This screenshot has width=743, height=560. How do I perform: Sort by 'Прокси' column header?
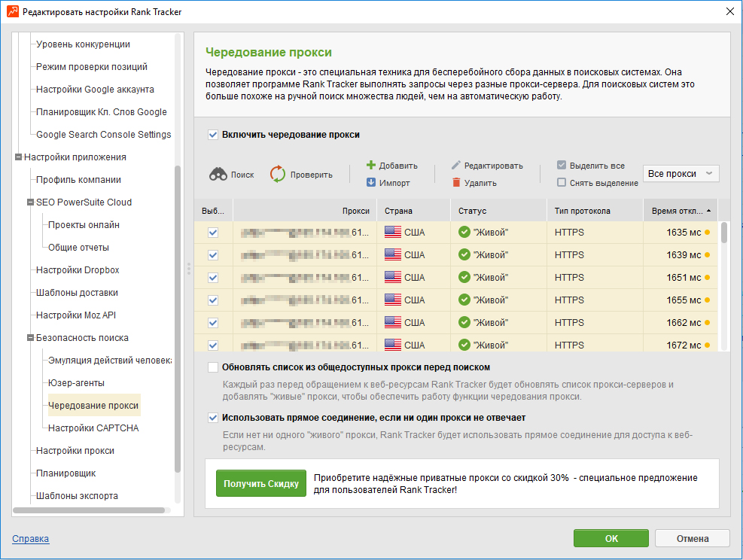pos(305,211)
